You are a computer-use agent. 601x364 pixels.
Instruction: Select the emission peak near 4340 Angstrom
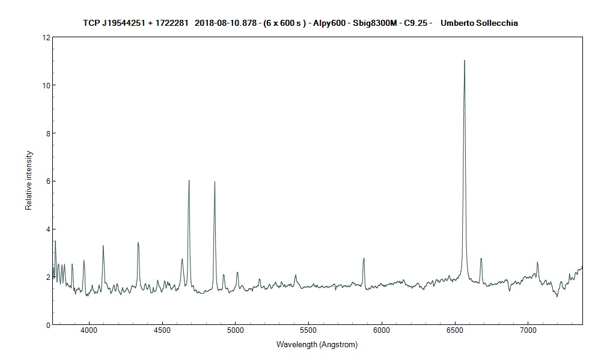(x=139, y=243)
